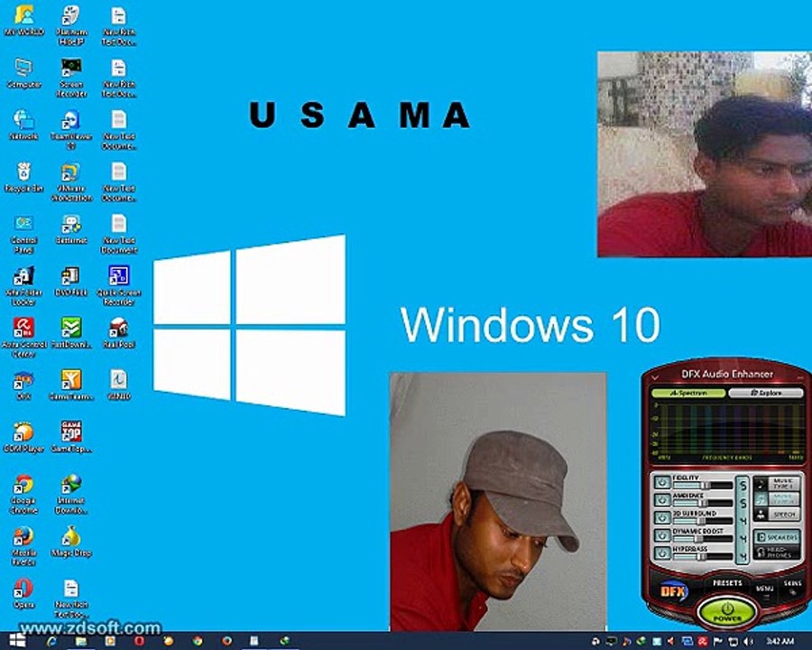Select Music Type II mode in DFX
This screenshot has width=812, height=650.
(x=777, y=499)
